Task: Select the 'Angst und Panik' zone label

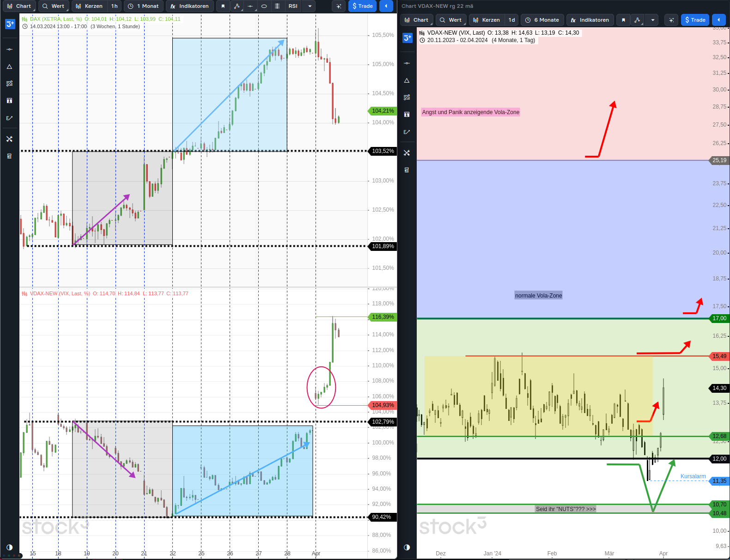Action: click(471, 112)
